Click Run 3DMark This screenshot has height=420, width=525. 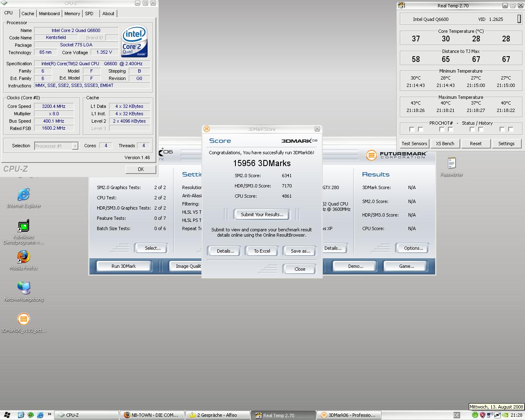click(123, 266)
